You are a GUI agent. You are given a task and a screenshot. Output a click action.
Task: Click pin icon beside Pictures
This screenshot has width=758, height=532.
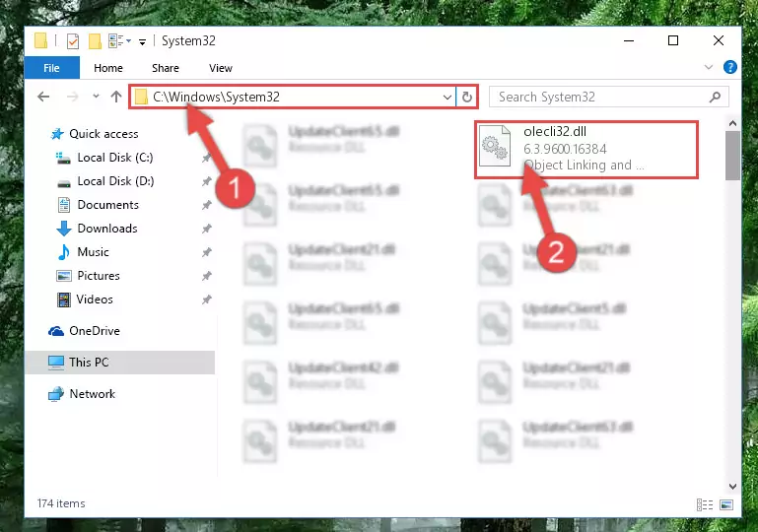coord(206,276)
